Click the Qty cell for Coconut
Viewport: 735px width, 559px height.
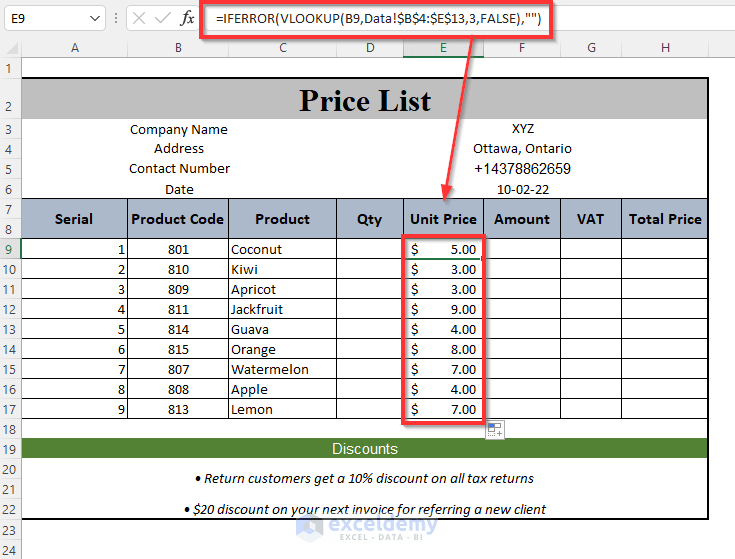[x=370, y=249]
